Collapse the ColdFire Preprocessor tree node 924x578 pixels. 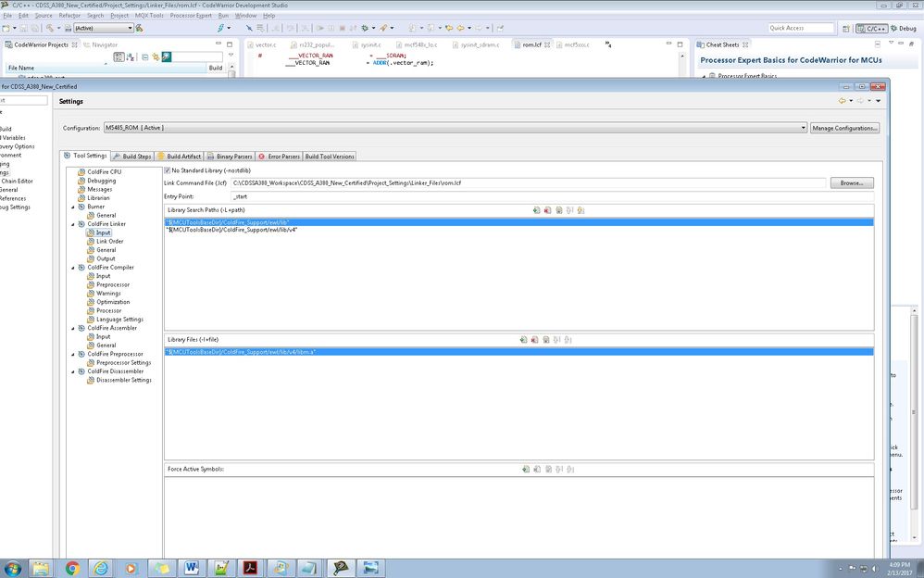[73, 354]
